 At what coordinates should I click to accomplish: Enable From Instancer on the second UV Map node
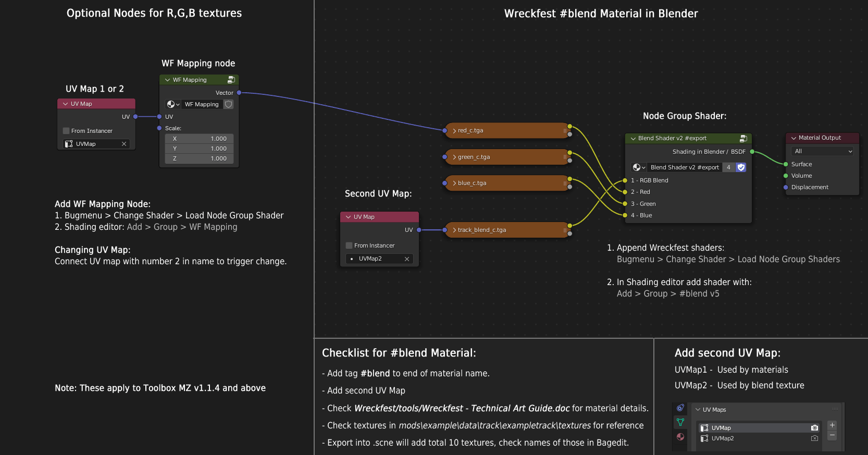pyautogui.click(x=349, y=245)
